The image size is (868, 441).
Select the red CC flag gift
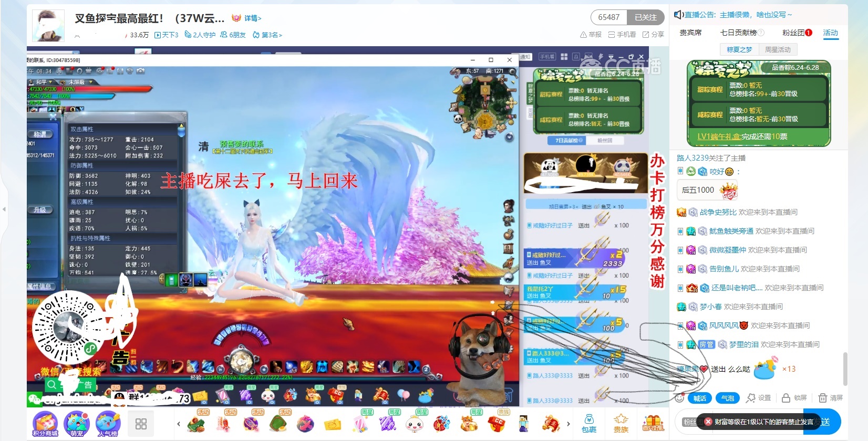pos(497,423)
